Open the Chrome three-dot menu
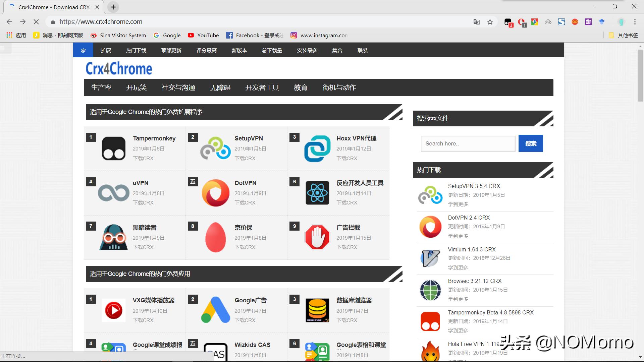Screen dimensions: 644x362 [x=635, y=22]
